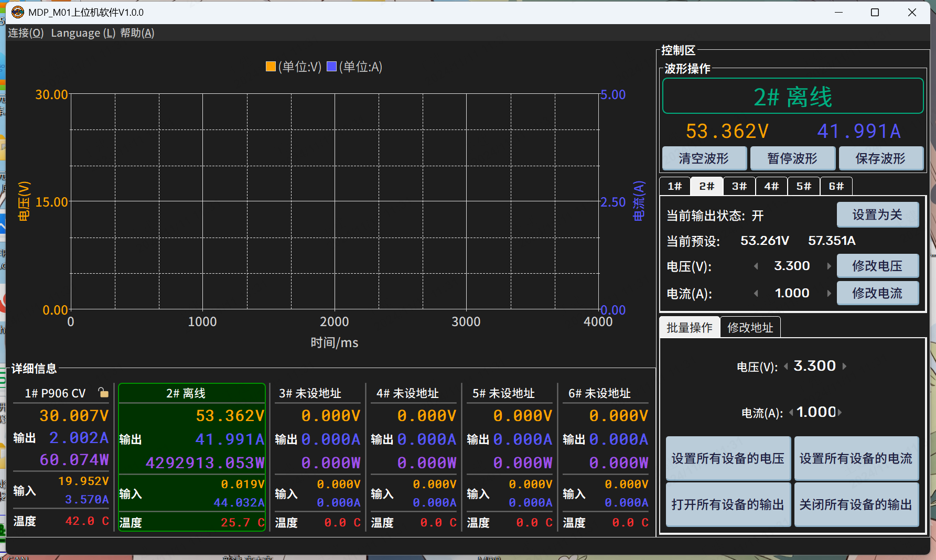Click the 当前预设 53.261V value
This screenshot has height=560, width=936.
[765, 241]
